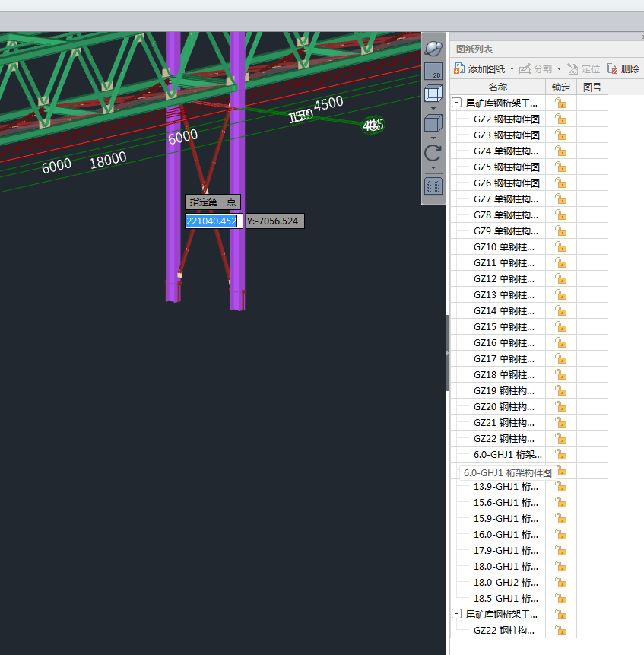Toggle the lock icon for 16.0-GHJ1 row
Viewport: 644px width, 655px height.
point(560,534)
